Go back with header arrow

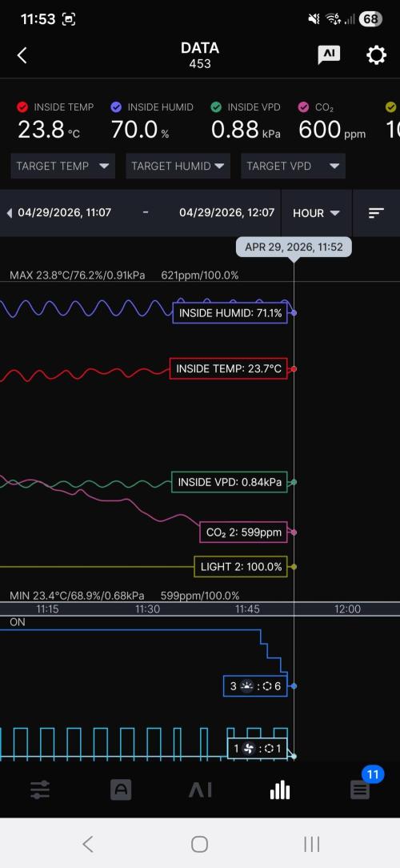click(22, 55)
